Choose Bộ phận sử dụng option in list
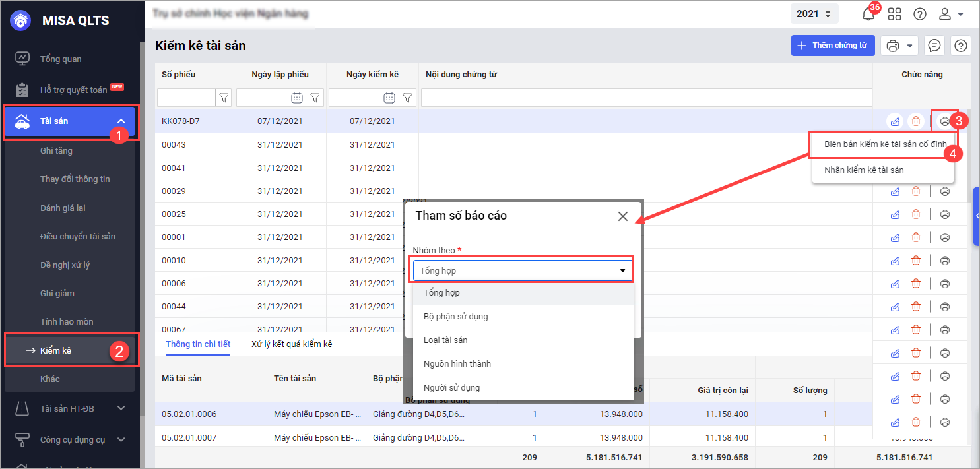The image size is (980, 469). point(455,317)
